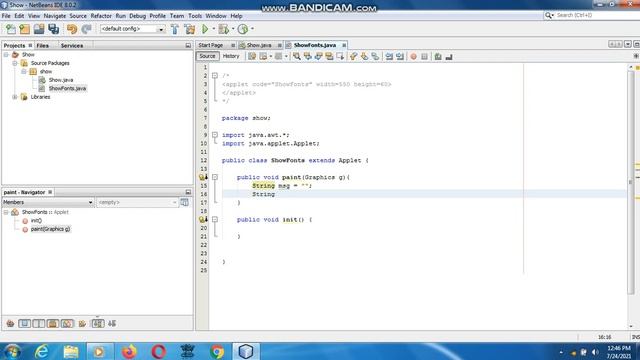Click the Clean and Build icon

[190, 29]
